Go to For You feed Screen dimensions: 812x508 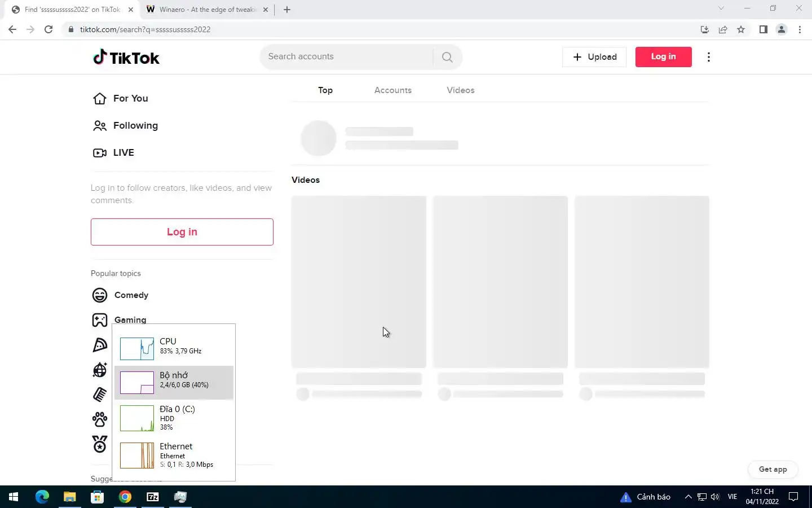[x=121, y=98]
